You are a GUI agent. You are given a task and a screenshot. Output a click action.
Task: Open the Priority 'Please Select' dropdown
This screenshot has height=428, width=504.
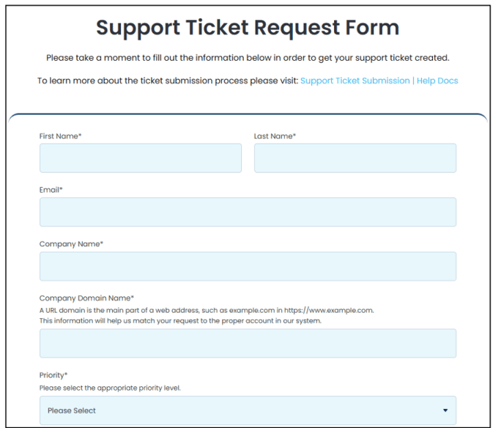(248, 410)
